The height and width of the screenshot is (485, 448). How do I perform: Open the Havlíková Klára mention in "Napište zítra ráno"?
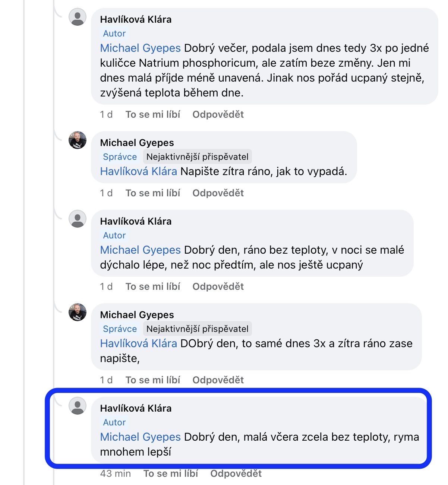pyautogui.click(x=138, y=171)
